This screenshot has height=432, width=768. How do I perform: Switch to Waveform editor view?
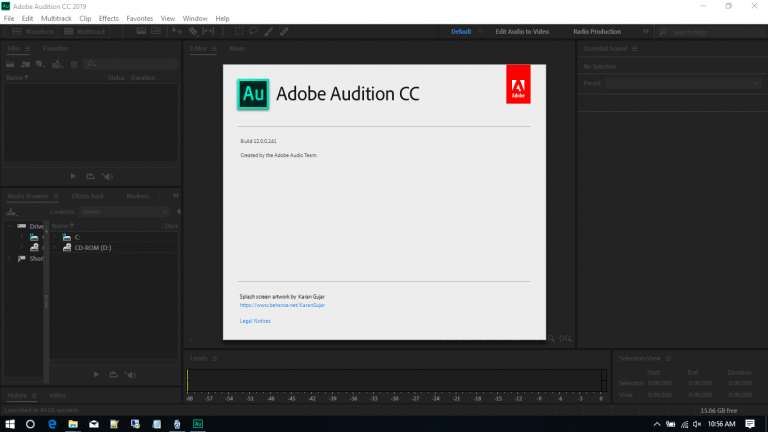coord(32,31)
